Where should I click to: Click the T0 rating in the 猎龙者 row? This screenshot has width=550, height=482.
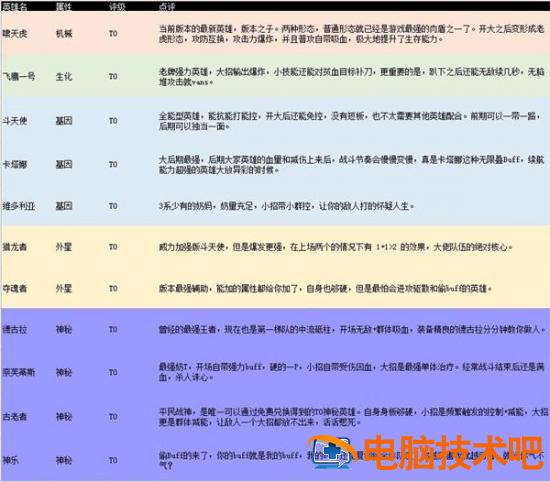tap(113, 247)
